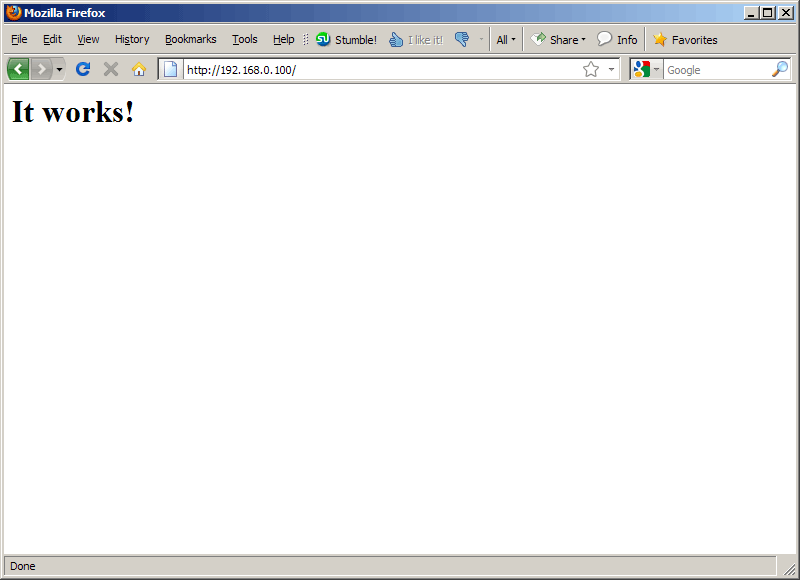Screen dimensions: 800x580
Task: Expand the All topics dropdown
Action: click(506, 39)
